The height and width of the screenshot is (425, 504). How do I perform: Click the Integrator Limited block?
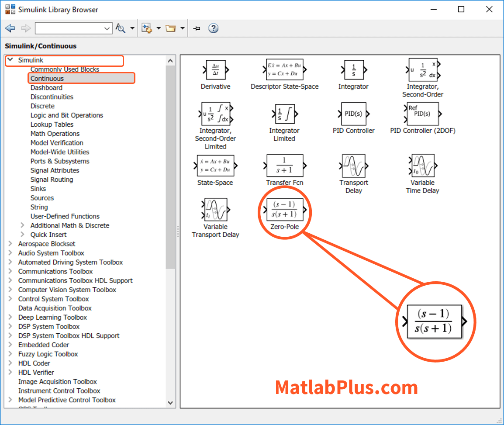[x=284, y=114]
